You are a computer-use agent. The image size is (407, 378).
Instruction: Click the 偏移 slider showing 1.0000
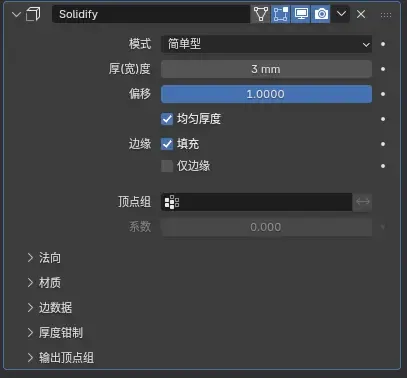pyautogui.click(x=266, y=94)
